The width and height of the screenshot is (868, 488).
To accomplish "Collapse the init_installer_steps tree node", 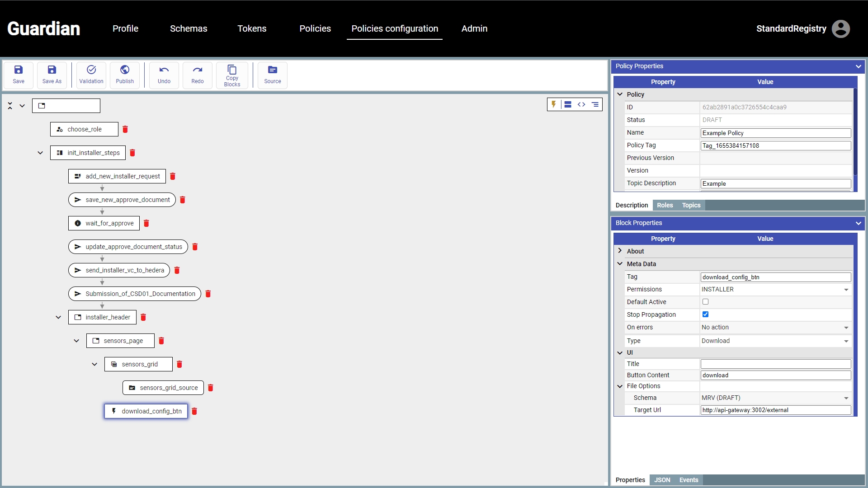I will click(40, 153).
